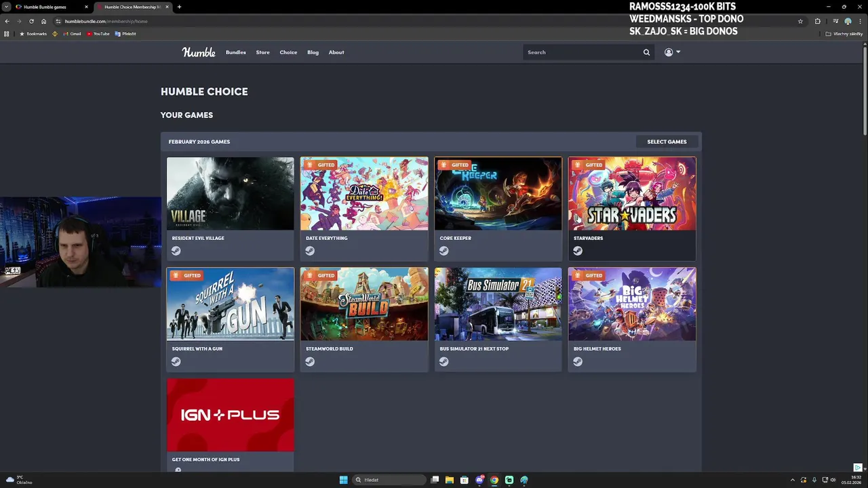Click the Steam icon under Core Keeper
The image size is (868, 488).
[443, 251]
